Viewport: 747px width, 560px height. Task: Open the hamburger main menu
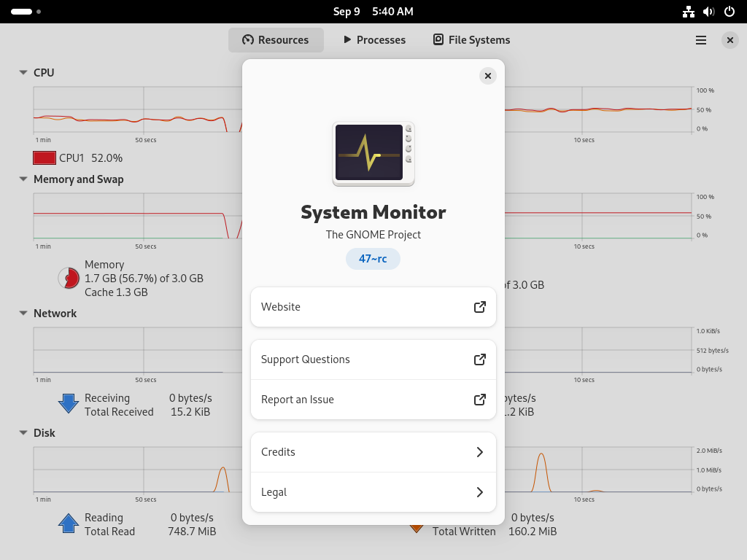tap(701, 40)
